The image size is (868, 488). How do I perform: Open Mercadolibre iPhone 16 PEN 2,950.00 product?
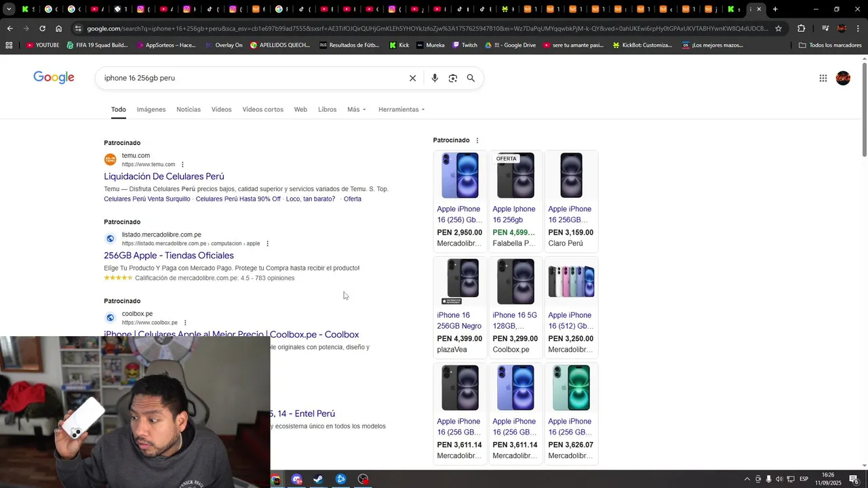point(460,200)
